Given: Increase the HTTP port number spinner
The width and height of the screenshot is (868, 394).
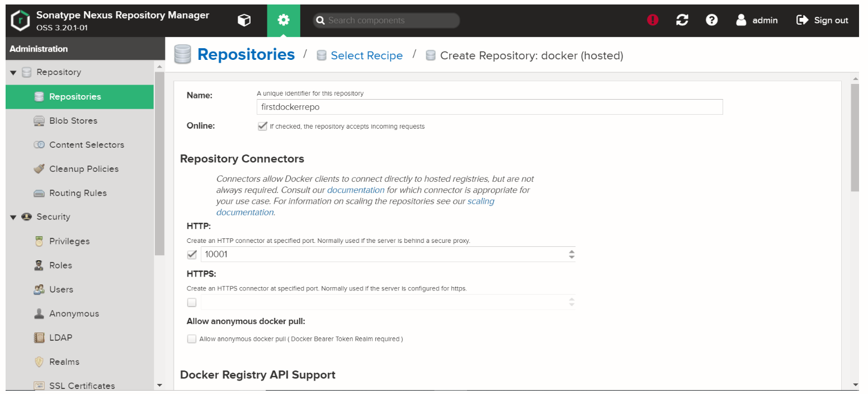Looking at the screenshot, I should click(571, 252).
